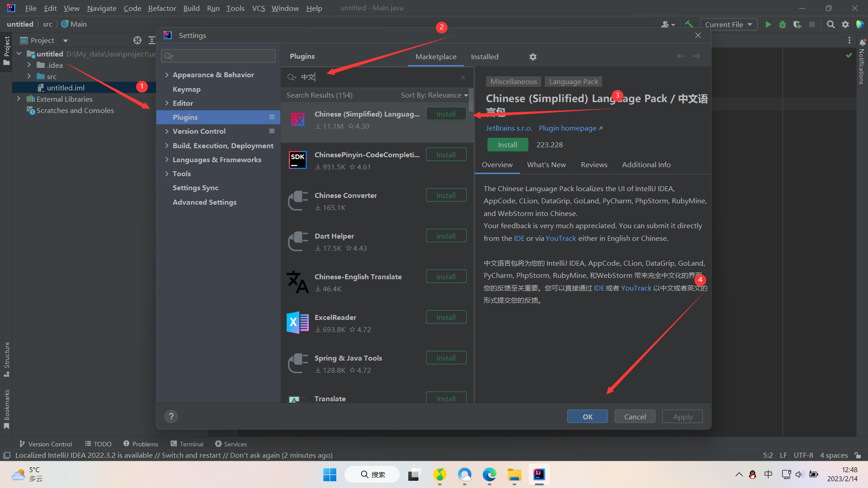Select Advanced Settings in tree
Screen dimensions: 868x488
[204, 202]
